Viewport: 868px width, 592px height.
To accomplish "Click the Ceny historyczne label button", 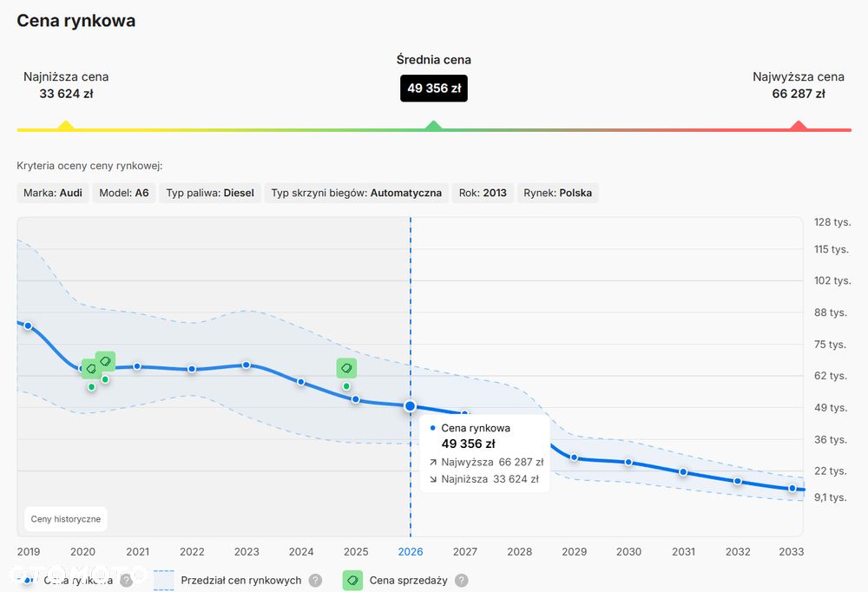I will coord(66,519).
